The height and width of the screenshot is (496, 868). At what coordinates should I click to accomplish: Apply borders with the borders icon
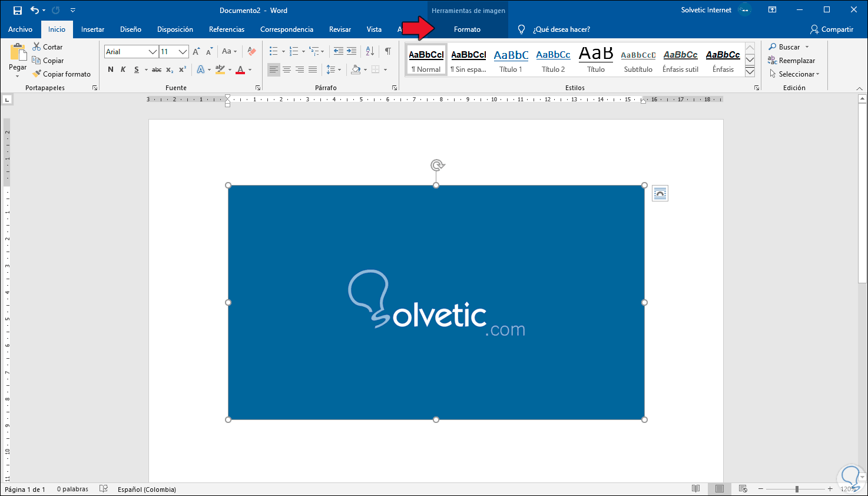coord(375,70)
